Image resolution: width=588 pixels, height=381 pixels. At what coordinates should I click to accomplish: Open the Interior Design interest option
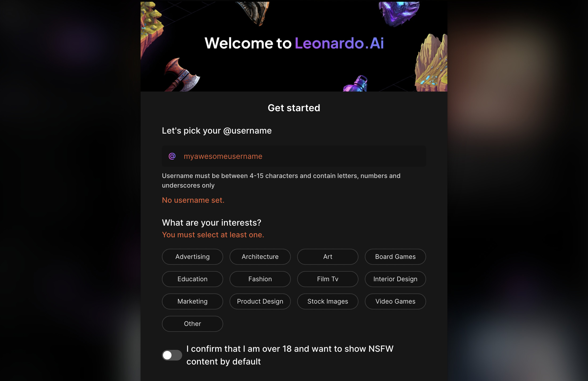[395, 279]
